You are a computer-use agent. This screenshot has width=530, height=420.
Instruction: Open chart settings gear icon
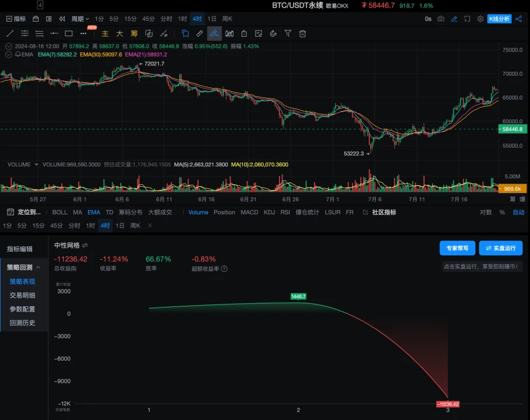point(480,19)
